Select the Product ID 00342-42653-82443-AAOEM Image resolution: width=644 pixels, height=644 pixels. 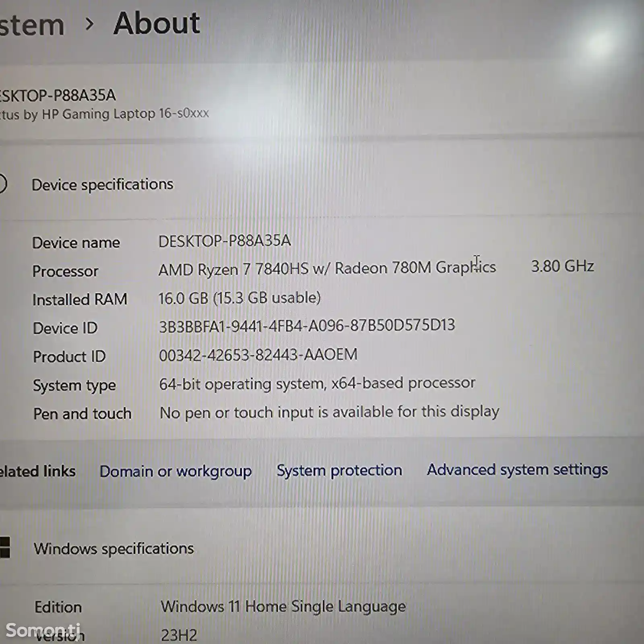[x=258, y=355]
